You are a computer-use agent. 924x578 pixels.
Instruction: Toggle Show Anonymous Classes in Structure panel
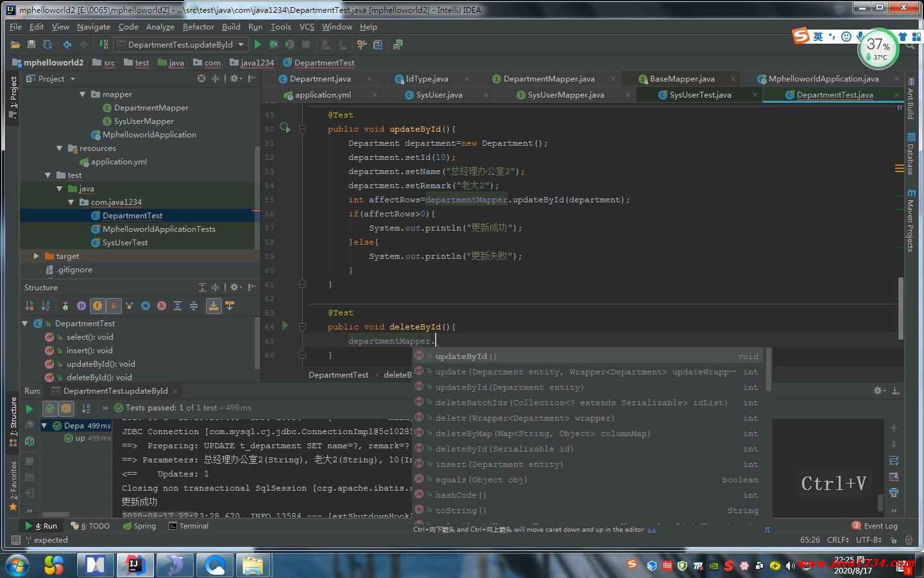[146, 306]
